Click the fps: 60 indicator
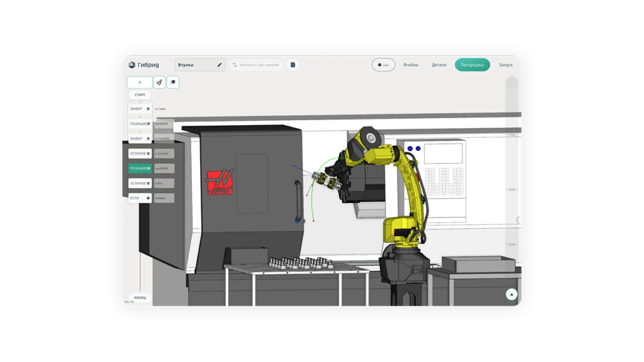 (x=129, y=302)
